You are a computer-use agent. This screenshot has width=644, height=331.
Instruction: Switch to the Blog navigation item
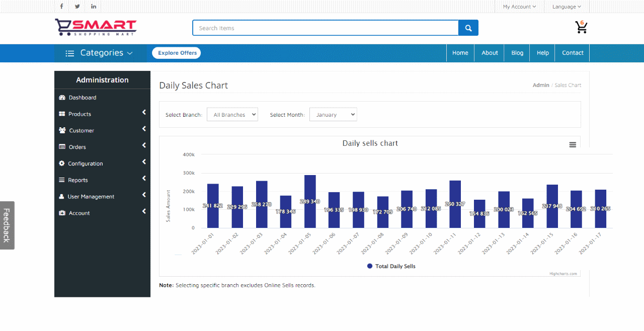click(517, 53)
